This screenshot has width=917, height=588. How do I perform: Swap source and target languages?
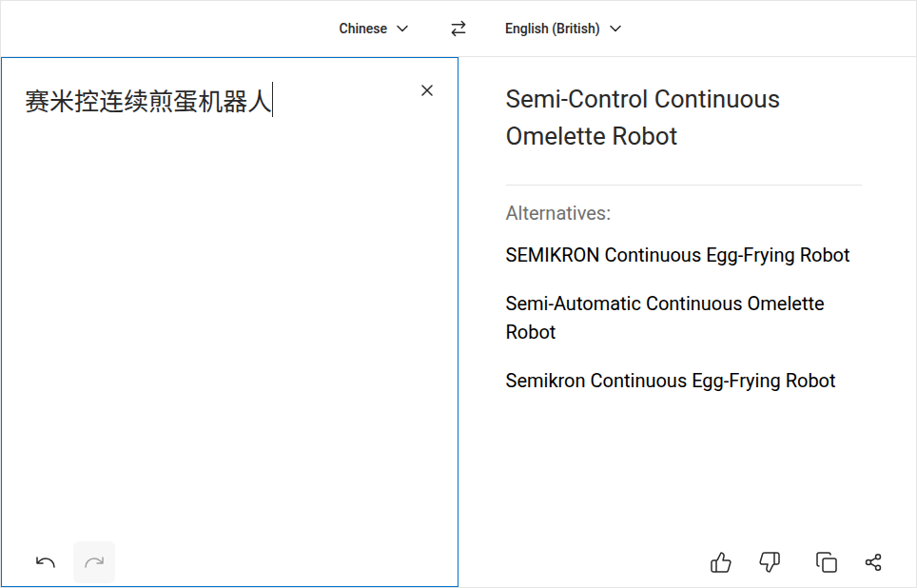coord(458,29)
